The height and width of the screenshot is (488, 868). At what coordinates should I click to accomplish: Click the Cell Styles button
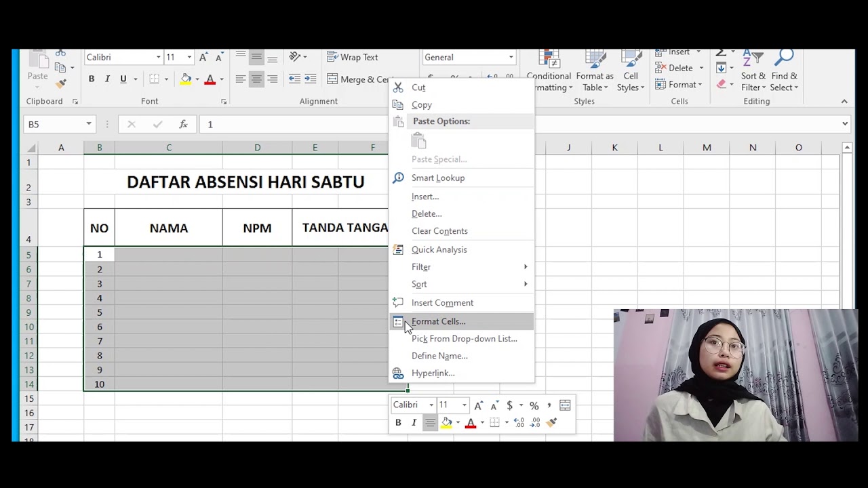tap(631, 70)
